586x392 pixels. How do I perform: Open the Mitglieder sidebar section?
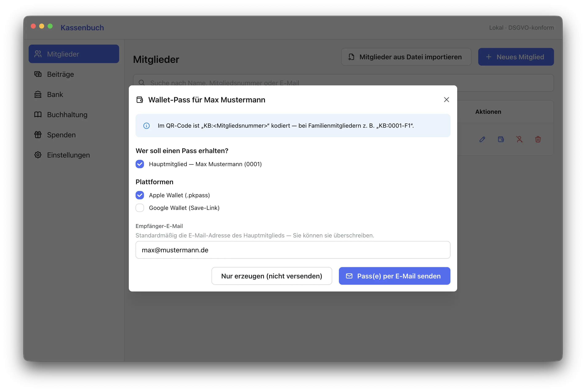coord(74,54)
